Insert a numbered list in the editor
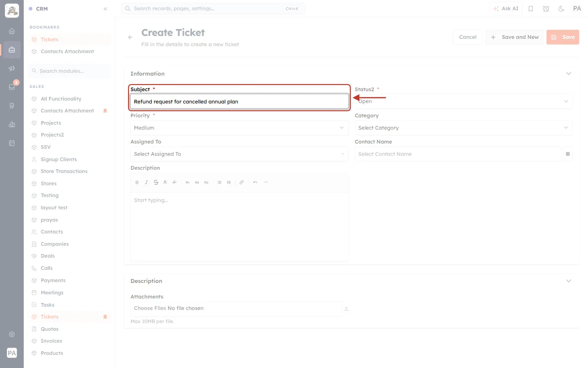 (x=229, y=182)
